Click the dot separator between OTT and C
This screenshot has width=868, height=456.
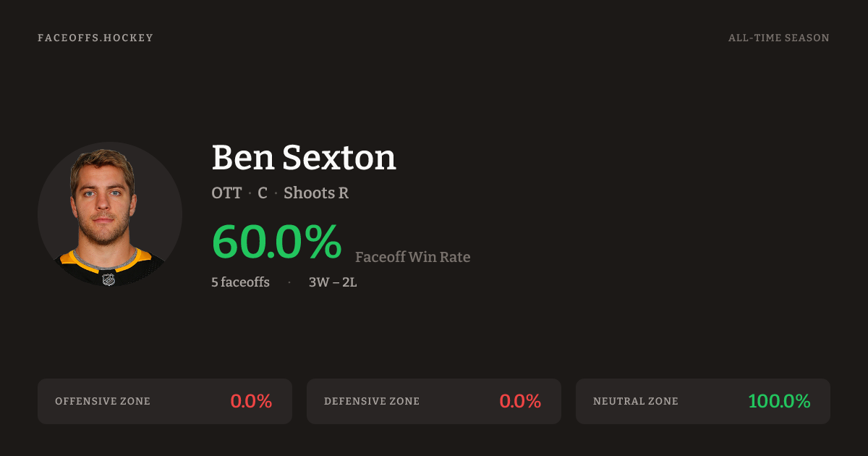[x=250, y=194]
